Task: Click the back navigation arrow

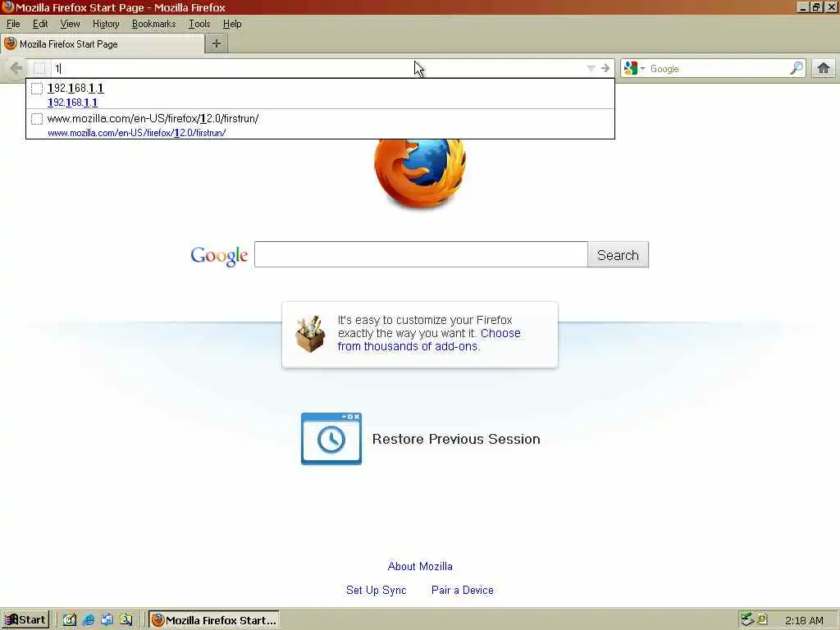Action: [16, 68]
